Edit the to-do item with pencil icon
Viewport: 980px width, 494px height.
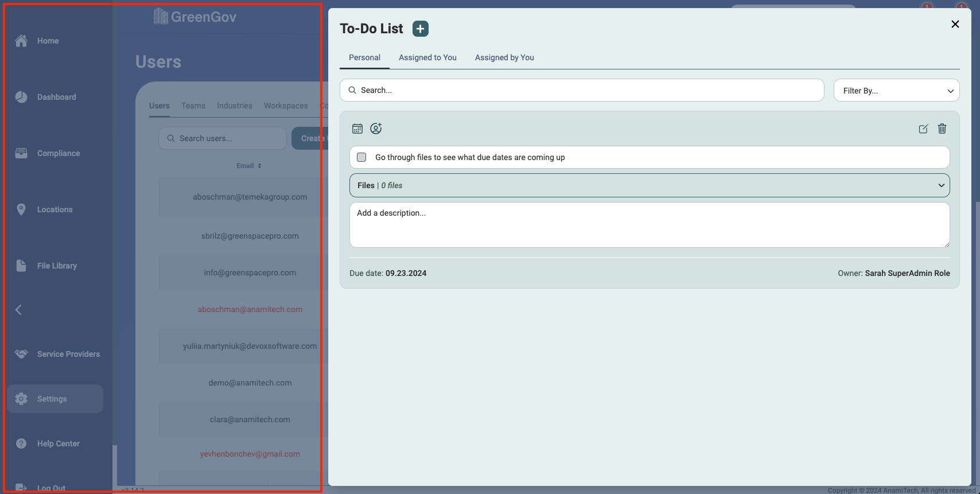[923, 129]
